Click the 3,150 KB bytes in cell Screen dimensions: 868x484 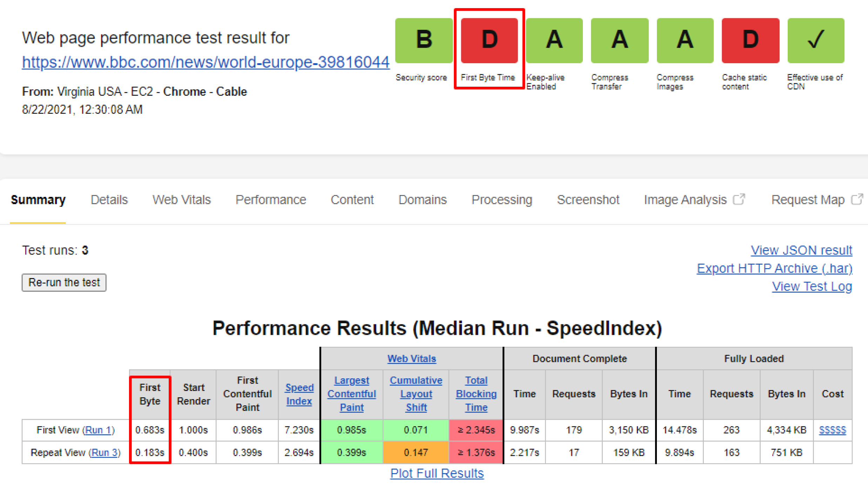[x=629, y=430]
